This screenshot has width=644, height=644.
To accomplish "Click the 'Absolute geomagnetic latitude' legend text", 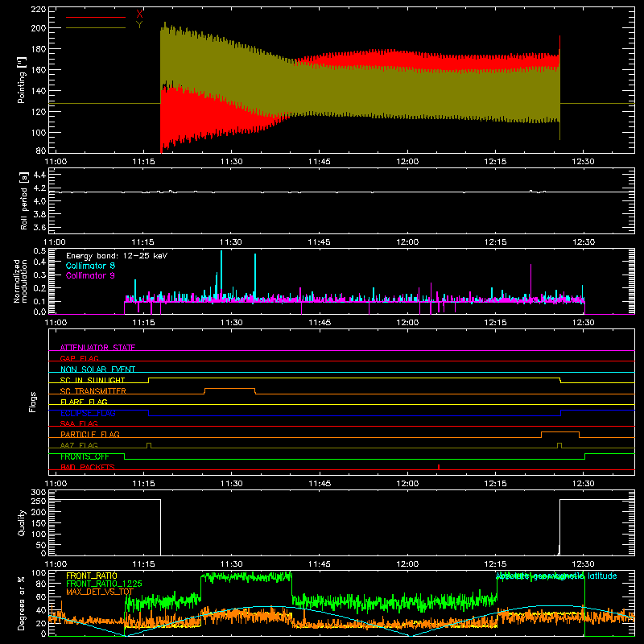I will click(x=556, y=576).
